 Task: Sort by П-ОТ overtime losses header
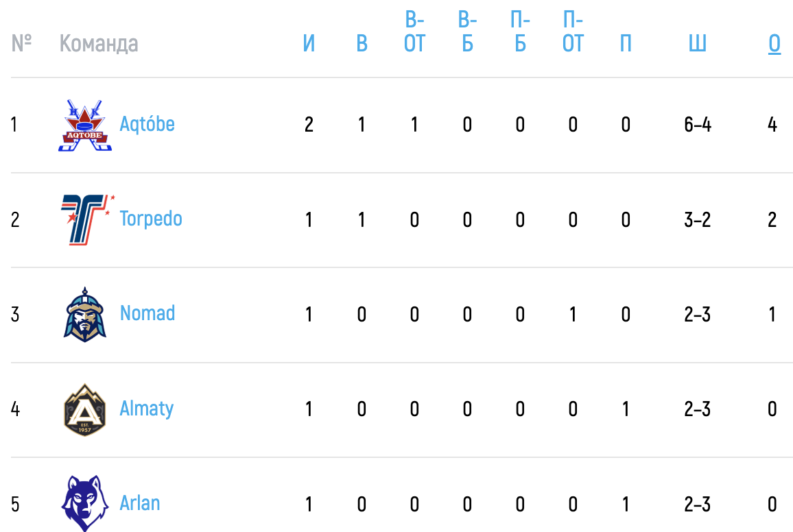573,32
